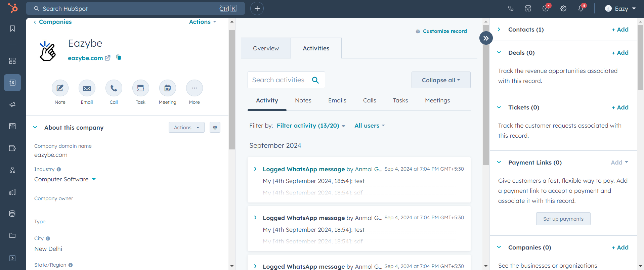Open the Library folder sidebar icon
This screenshot has height=270, width=644.
click(x=12, y=235)
